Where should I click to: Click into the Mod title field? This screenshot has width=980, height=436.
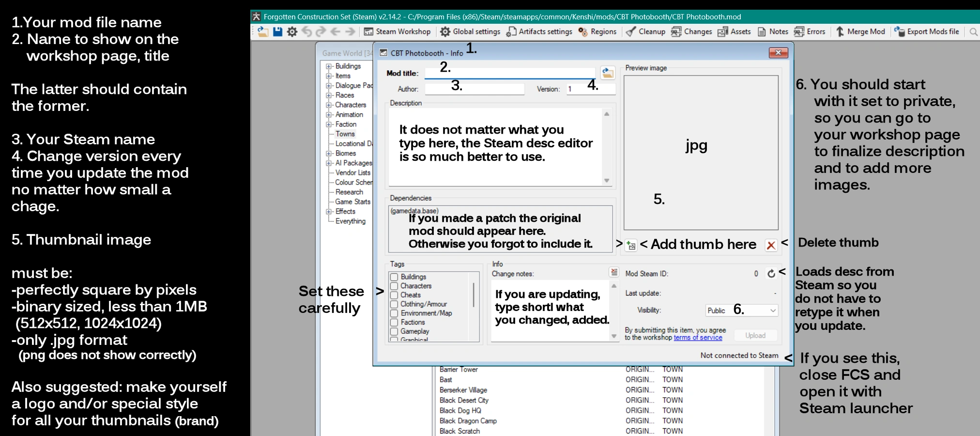pyautogui.click(x=510, y=73)
